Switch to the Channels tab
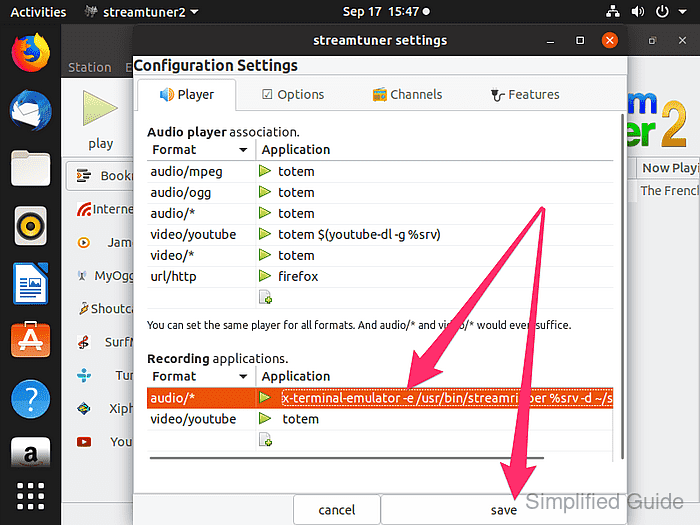Screen dimensions: 700x525 click(407, 95)
